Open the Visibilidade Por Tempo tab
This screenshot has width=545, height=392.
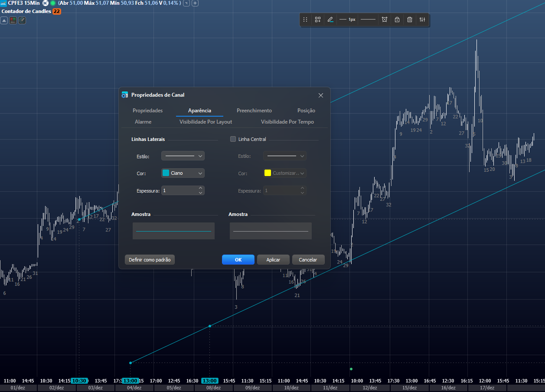tap(287, 122)
